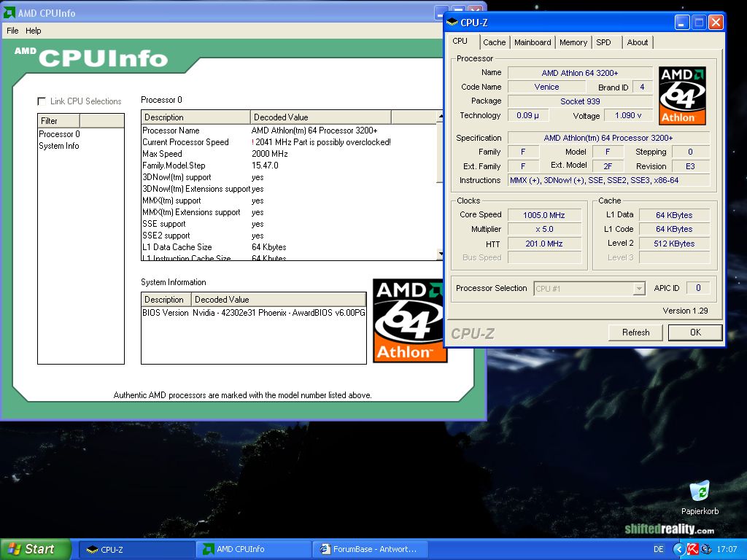The image size is (747, 560).
Task: Click the AMD Athlon 64 logo in CPUInfo
Action: click(409, 321)
